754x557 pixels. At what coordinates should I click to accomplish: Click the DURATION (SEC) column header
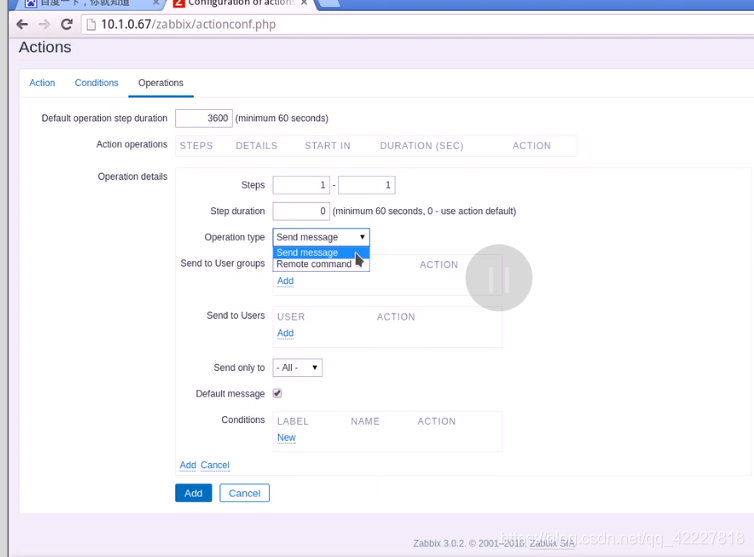tap(422, 146)
